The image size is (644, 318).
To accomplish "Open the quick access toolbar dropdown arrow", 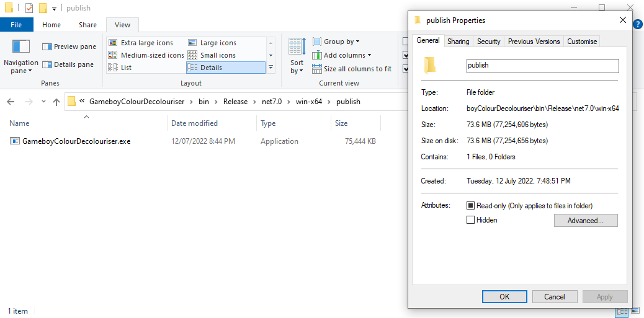I will (x=54, y=9).
